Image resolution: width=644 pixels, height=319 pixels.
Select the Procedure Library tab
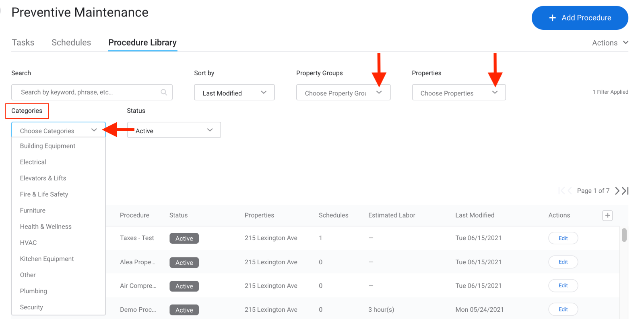pos(142,43)
